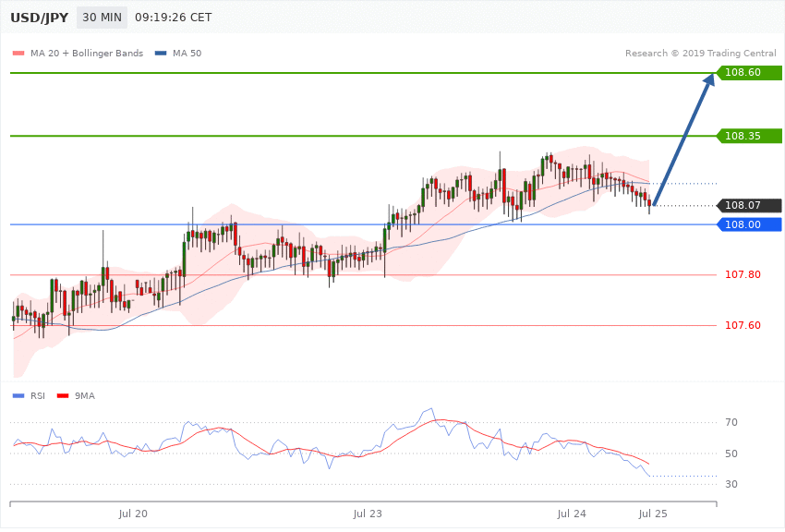Image resolution: width=785 pixels, height=532 pixels.
Task: Click the Jul 24 date label
Action: coord(572,514)
